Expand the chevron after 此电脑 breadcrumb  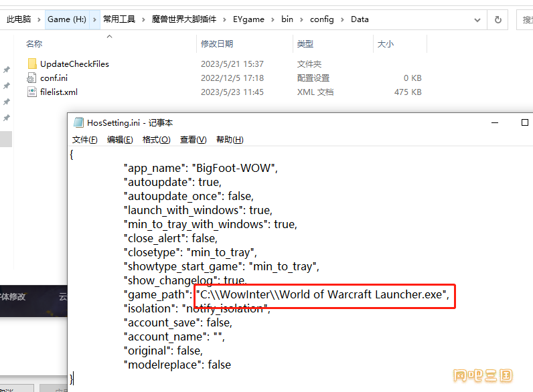click(x=39, y=19)
